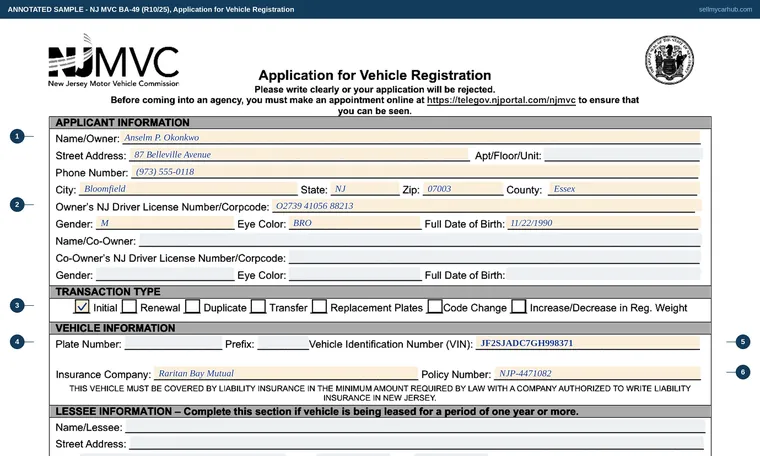Enable the Transfer checkbox

point(258,306)
